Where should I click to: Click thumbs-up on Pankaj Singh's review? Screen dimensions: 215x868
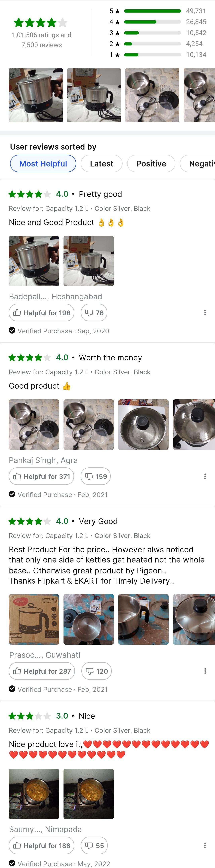pos(41,476)
